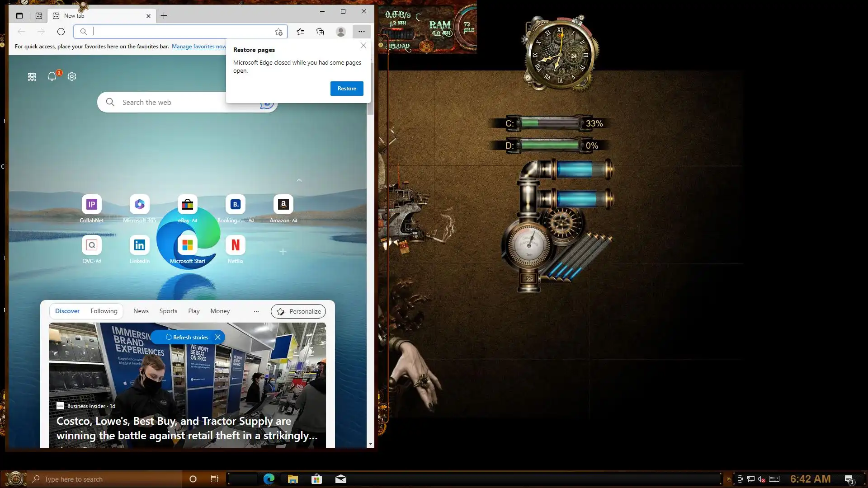Image resolution: width=868 pixels, height=488 pixels.
Task: Click the profile avatar icon
Action: pyautogui.click(x=341, y=32)
